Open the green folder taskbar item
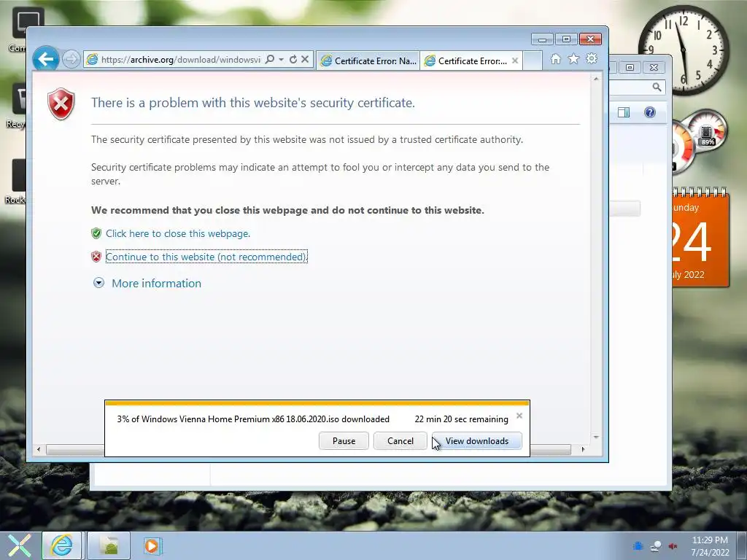Image resolution: width=747 pixels, height=560 pixels. [109, 545]
